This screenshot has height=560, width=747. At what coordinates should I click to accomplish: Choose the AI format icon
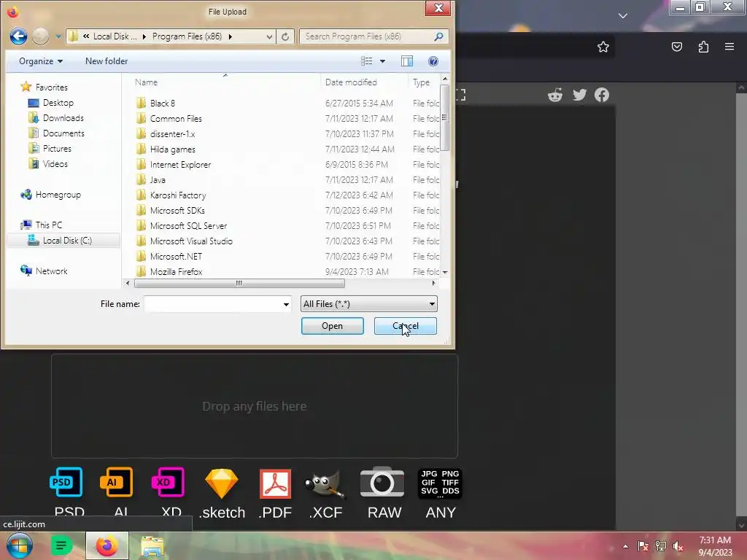(x=116, y=482)
